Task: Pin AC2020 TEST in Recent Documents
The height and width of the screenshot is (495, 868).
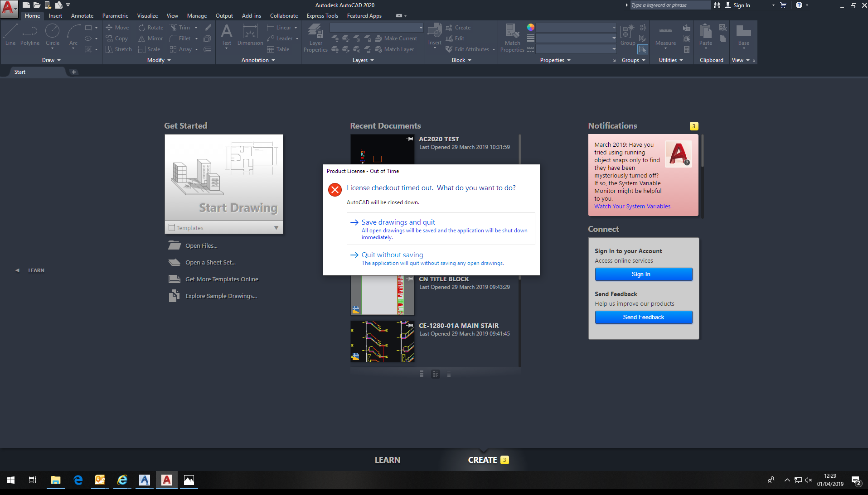Action: tap(409, 139)
